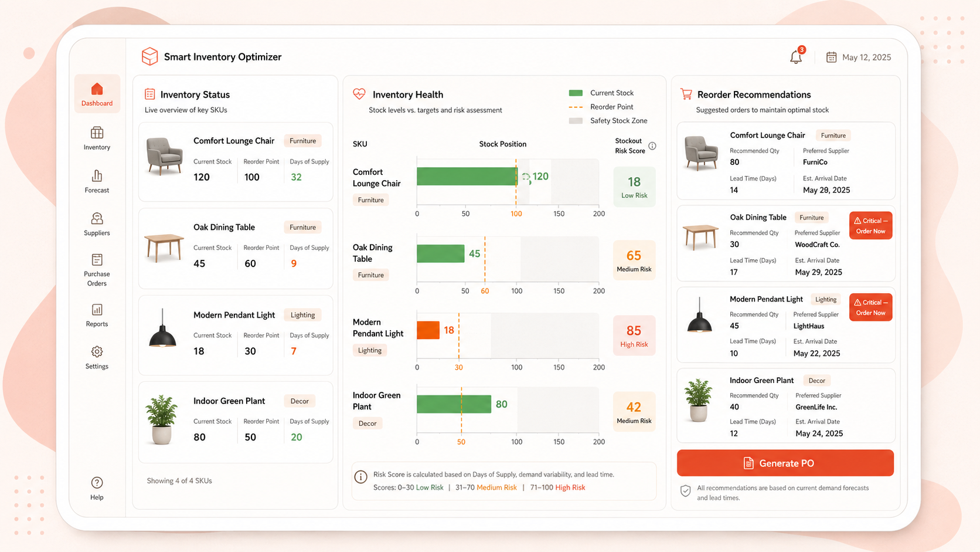Click Days of Supply value 32
This screenshot has height=552, width=980.
pyautogui.click(x=297, y=177)
